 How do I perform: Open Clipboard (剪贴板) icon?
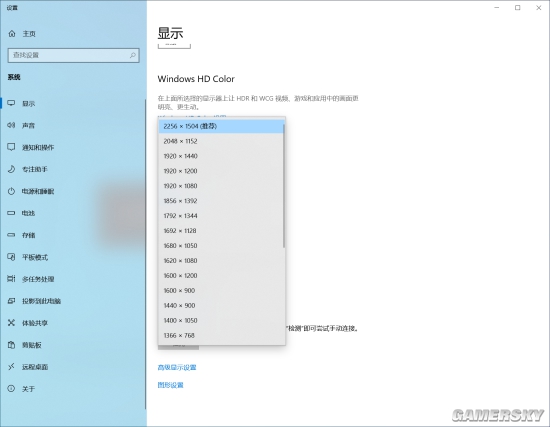click(11, 345)
